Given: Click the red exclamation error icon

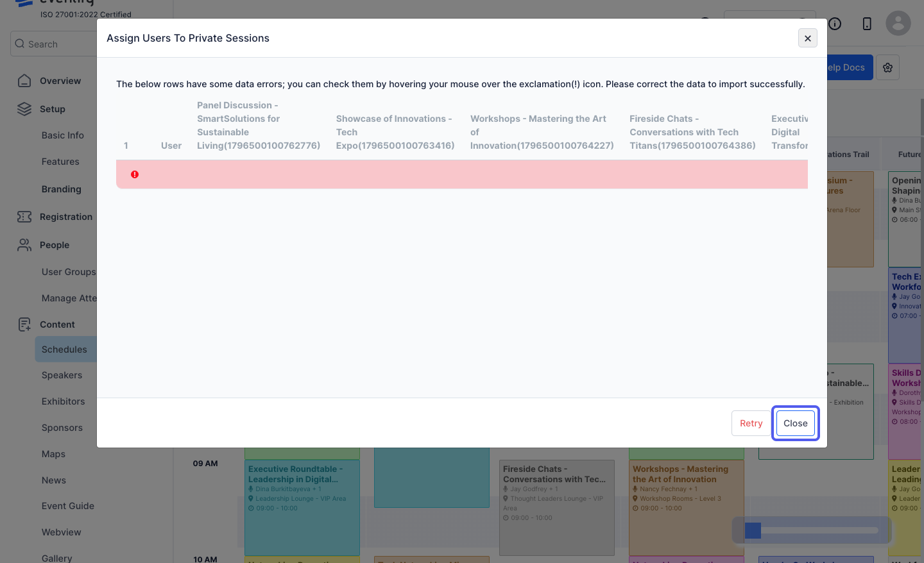Looking at the screenshot, I should (x=135, y=174).
